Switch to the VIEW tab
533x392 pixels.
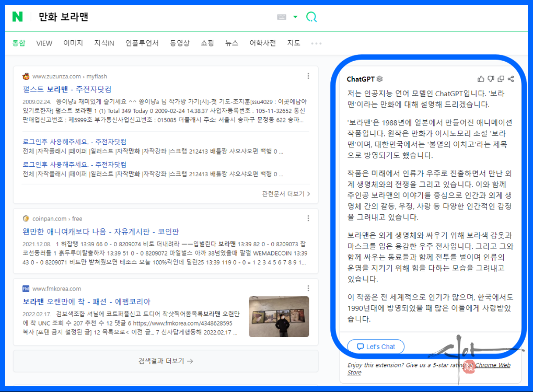[x=44, y=43]
